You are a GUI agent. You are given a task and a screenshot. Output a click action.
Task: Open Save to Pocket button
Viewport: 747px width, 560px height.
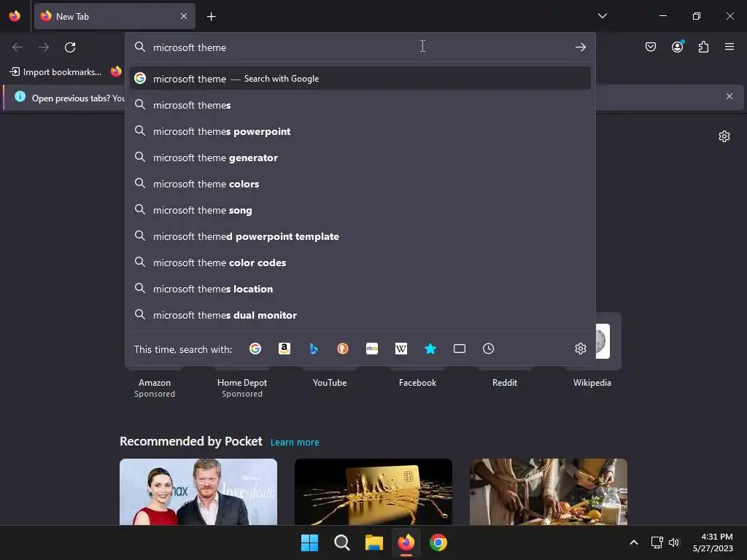(651, 47)
